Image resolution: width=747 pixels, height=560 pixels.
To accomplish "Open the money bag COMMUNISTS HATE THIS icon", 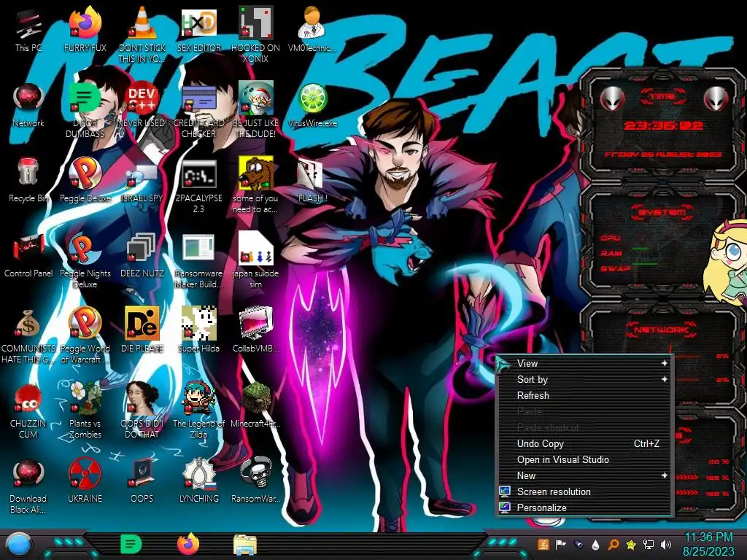I will 28,335.
